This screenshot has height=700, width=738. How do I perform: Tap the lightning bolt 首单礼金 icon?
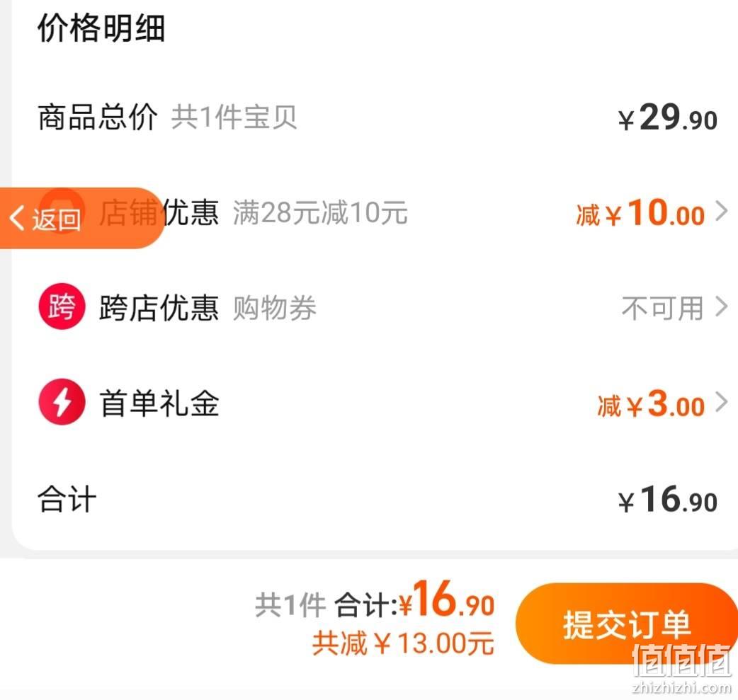pos(62,402)
